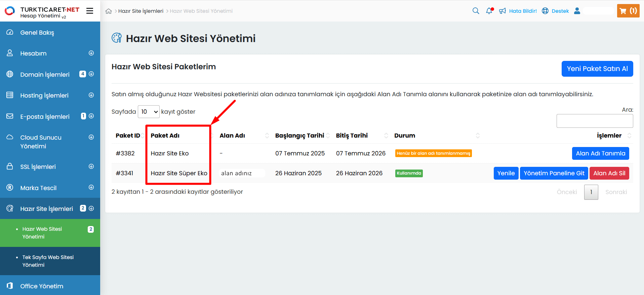Sort by İşlemler column header
The width and height of the screenshot is (644, 295).
tap(609, 136)
